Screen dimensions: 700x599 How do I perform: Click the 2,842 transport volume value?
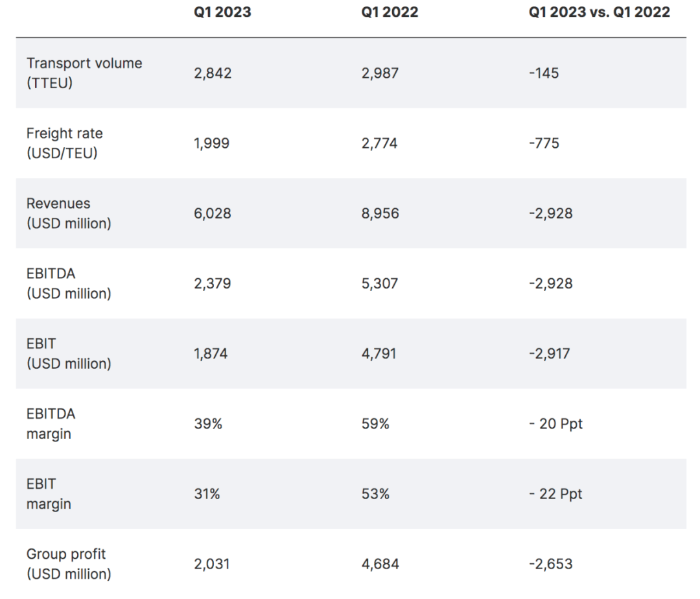click(213, 73)
